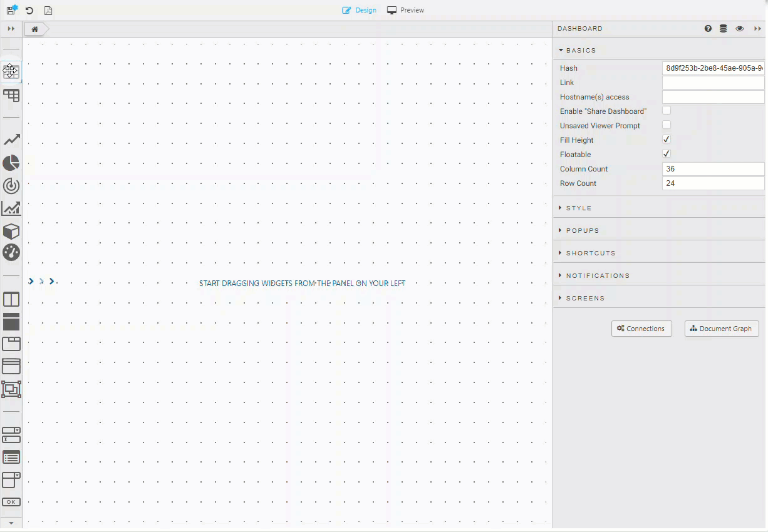Select the pie chart widget

11,163
